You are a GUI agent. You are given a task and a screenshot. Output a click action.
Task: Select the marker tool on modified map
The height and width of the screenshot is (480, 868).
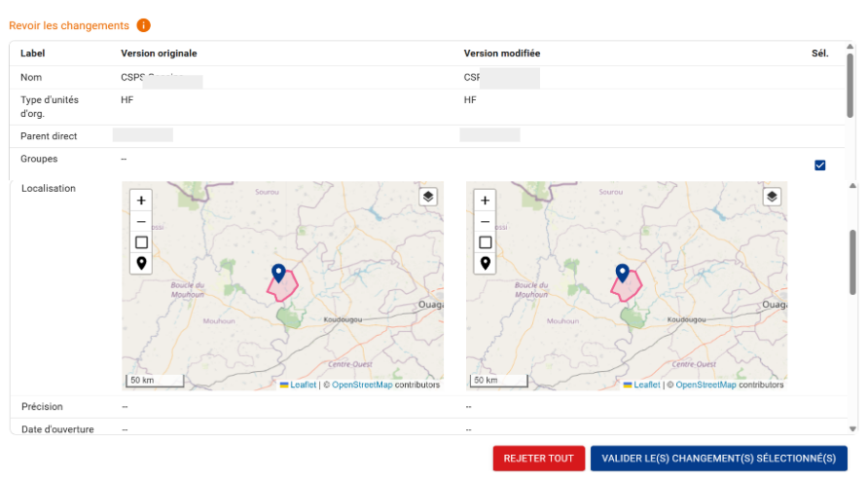pos(485,264)
